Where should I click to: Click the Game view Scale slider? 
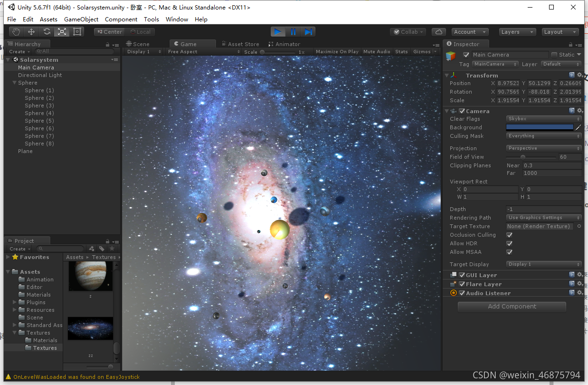(x=278, y=52)
